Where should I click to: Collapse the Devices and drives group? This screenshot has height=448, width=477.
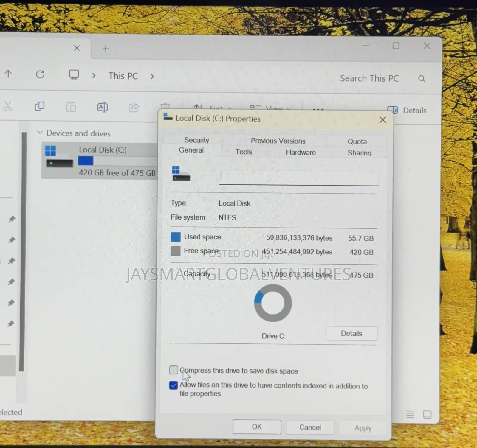point(40,132)
